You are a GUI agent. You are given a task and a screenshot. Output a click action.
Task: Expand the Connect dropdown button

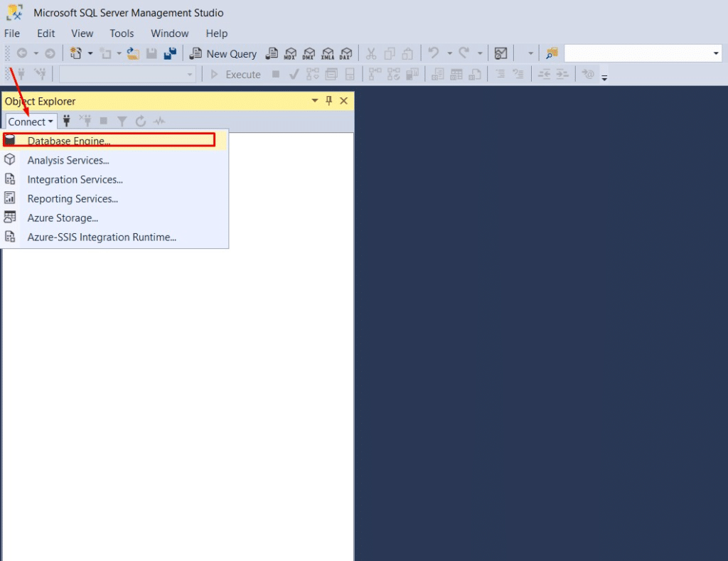tap(31, 122)
